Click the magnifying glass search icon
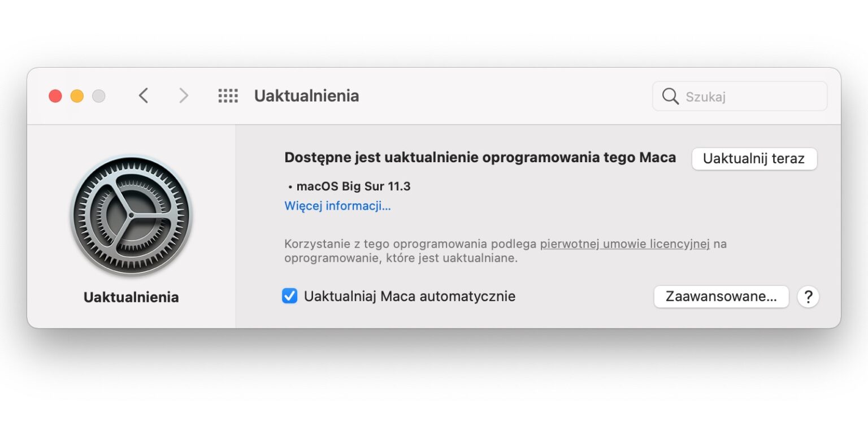 click(670, 97)
